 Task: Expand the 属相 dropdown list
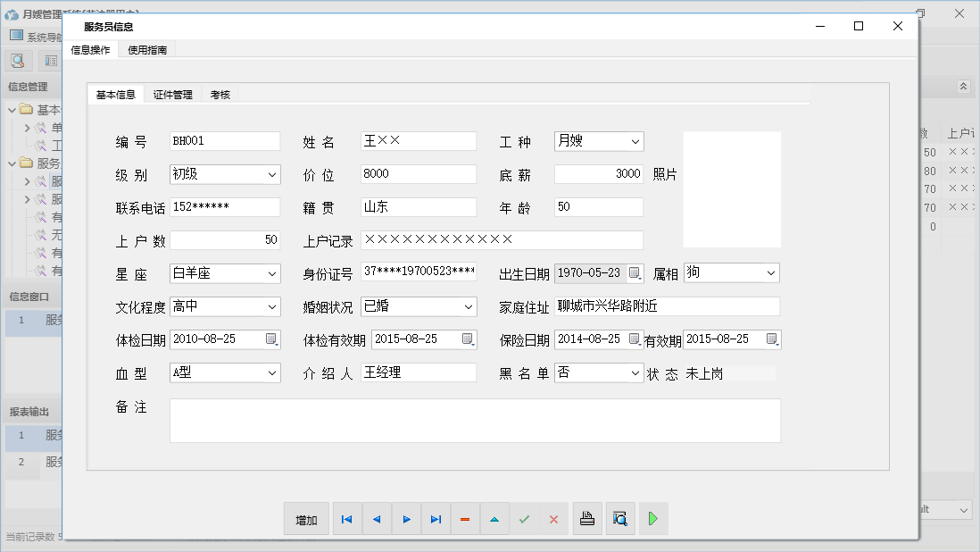click(771, 272)
